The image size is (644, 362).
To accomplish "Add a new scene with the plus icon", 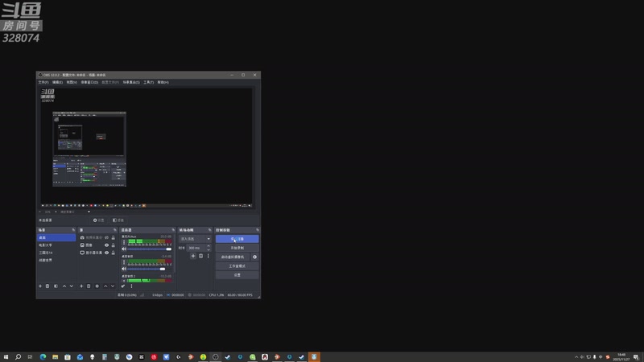I will pos(39,286).
